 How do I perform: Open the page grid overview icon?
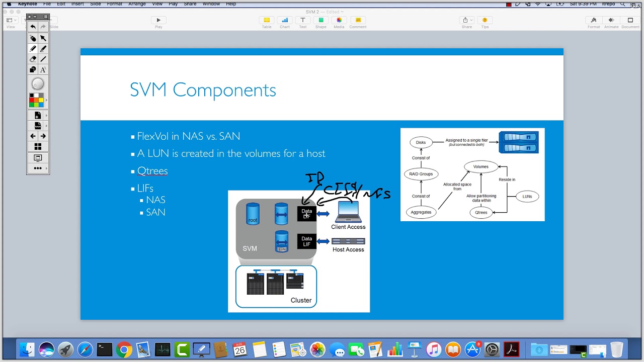point(38,146)
